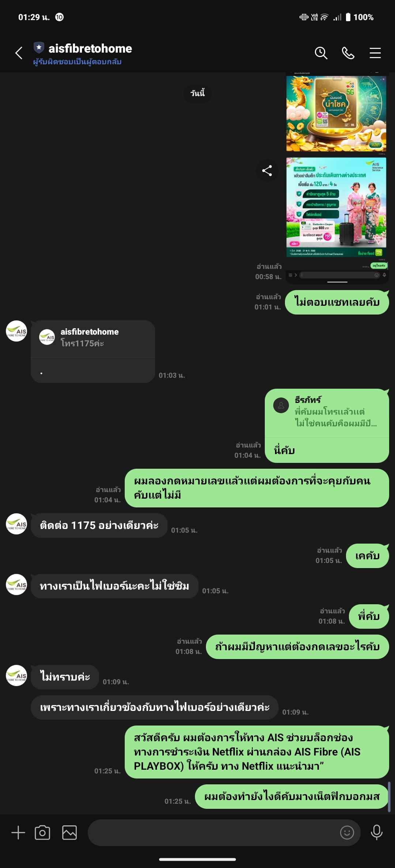Open chat search with the magnifier icon
This screenshot has width=395, height=868.
(x=321, y=53)
